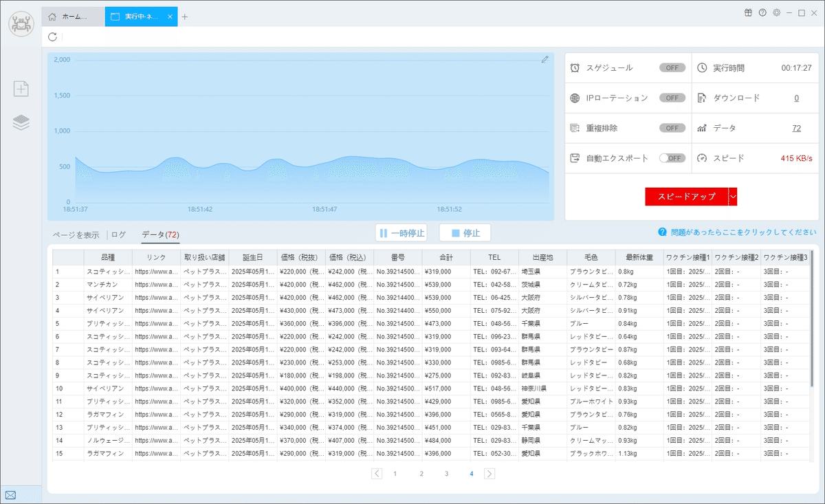
Task: Click the 取り扱い店舗 column header
Action: 204,257
